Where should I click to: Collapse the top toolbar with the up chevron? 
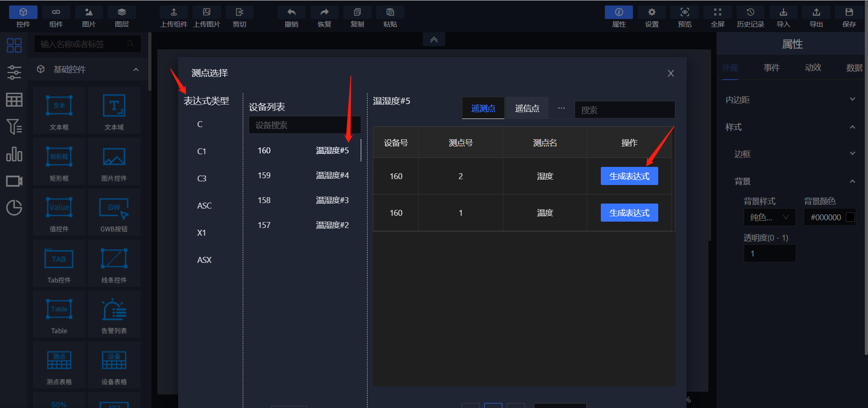[434, 40]
